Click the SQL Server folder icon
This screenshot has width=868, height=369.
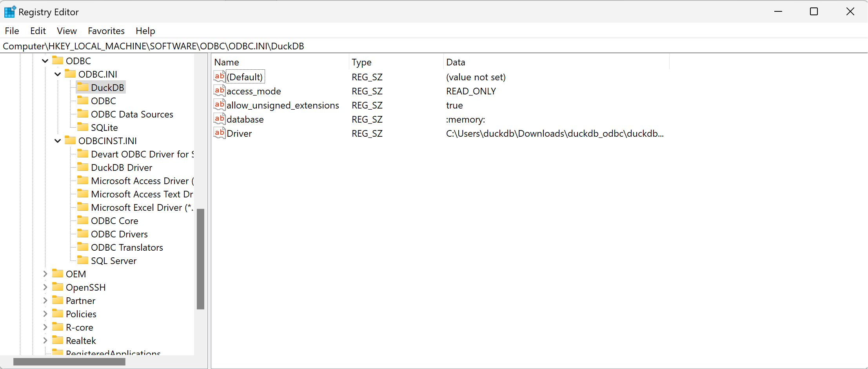click(x=83, y=260)
